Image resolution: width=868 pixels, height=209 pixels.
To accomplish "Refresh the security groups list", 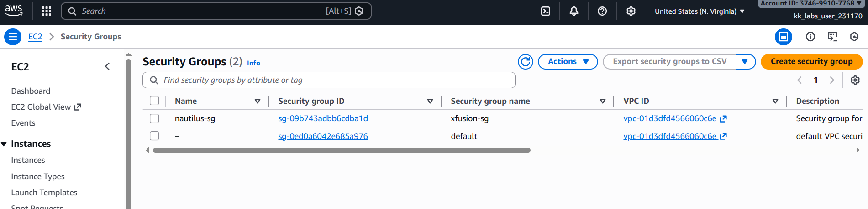I will tap(526, 61).
